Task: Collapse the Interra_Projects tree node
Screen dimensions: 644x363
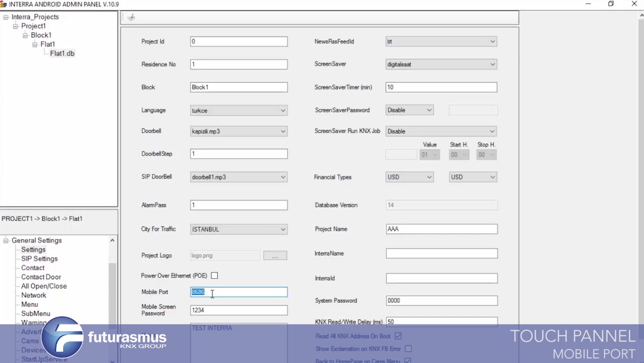Action: pyautogui.click(x=6, y=17)
